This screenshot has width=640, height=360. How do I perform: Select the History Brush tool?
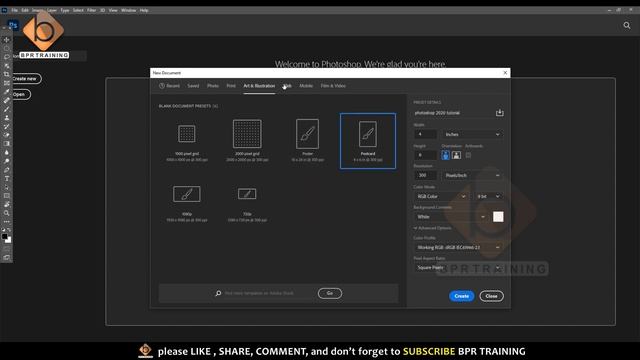point(7,127)
